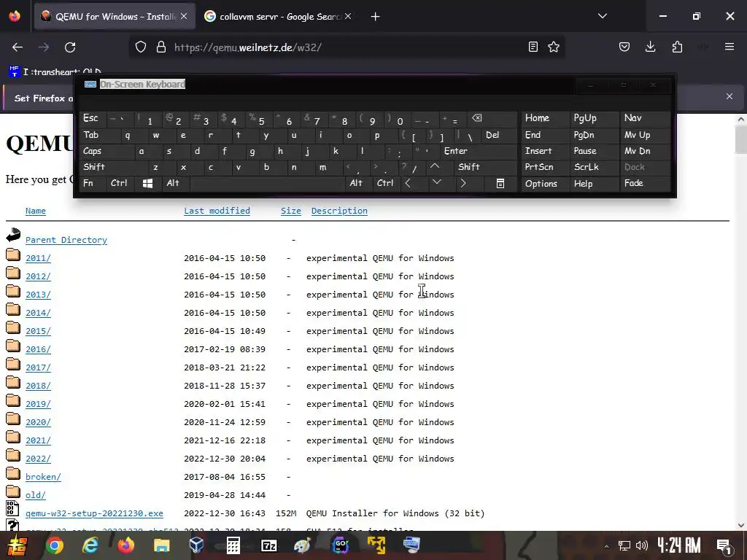Click the 4:24 AM taskbar clock
Viewport: 747px width, 560px height.
click(x=679, y=545)
